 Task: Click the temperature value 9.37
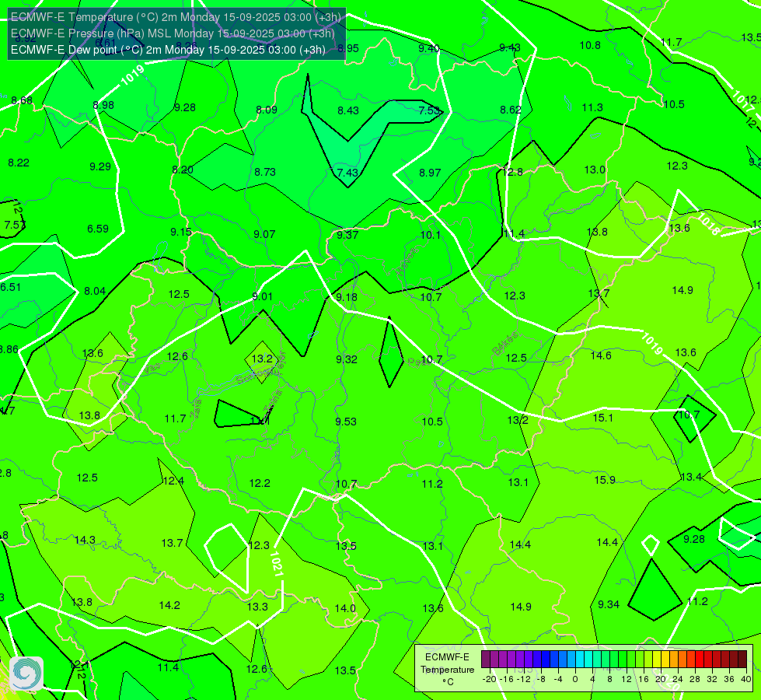coord(347,235)
